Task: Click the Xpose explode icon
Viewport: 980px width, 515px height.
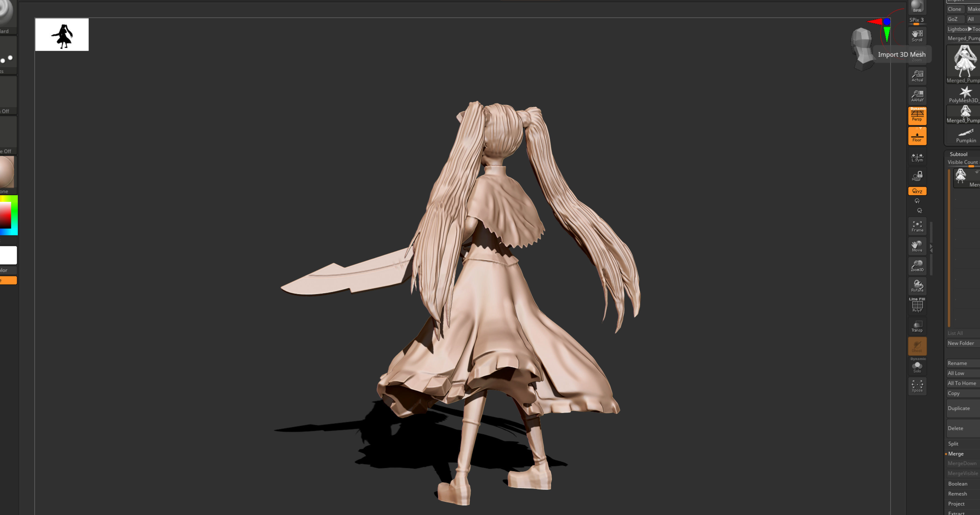Action: 917,386
